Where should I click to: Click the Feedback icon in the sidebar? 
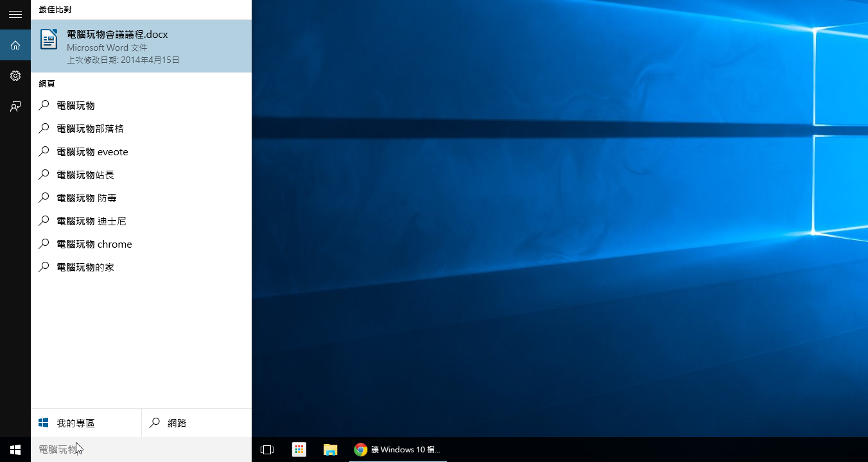pyautogui.click(x=15, y=107)
